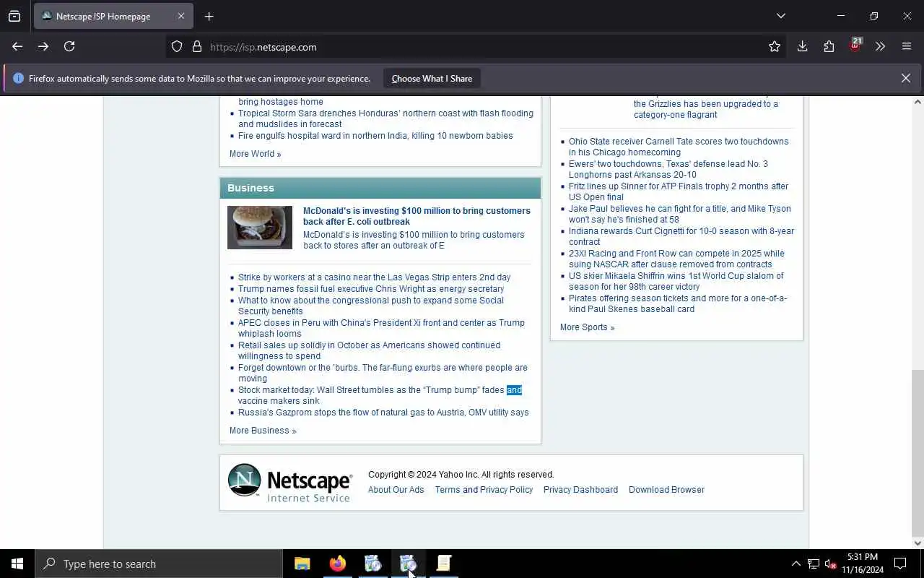The height and width of the screenshot is (578, 924).
Task: Open the Windows Start menu
Action: pos(17,564)
